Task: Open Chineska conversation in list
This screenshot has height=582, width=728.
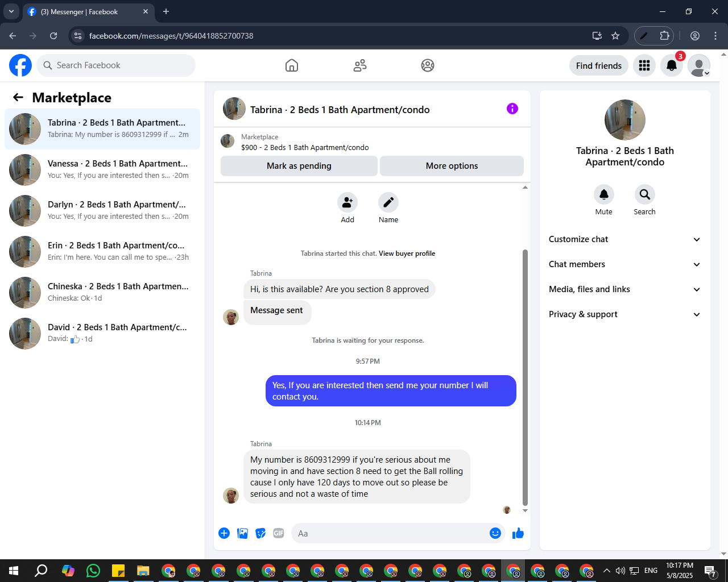Action: [102, 293]
